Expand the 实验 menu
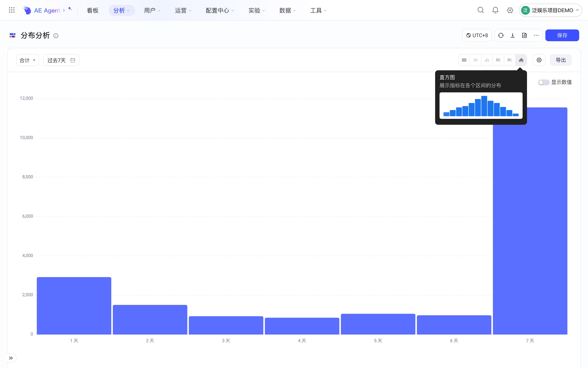This screenshot has height=368, width=588. [x=257, y=10]
